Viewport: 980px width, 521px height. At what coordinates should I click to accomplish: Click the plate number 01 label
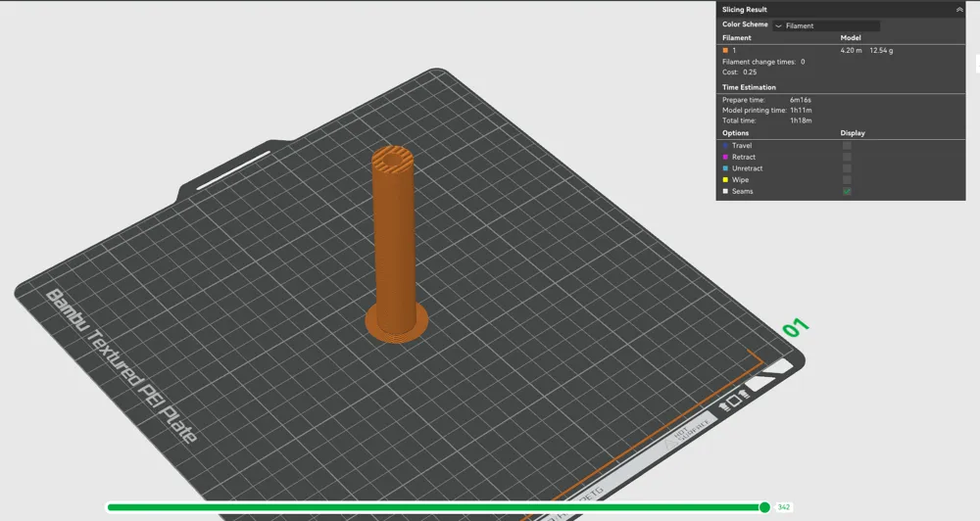[x=796, y=327]
